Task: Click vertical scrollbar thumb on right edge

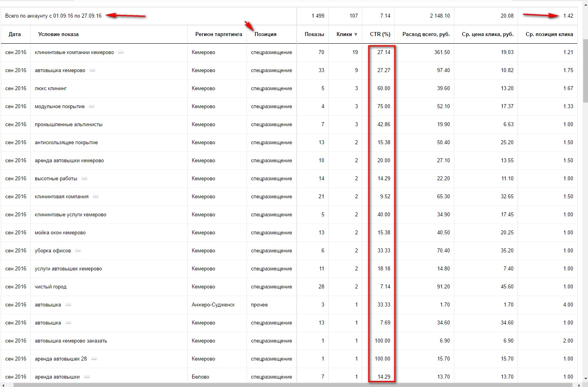Action: tap(585, 71)
